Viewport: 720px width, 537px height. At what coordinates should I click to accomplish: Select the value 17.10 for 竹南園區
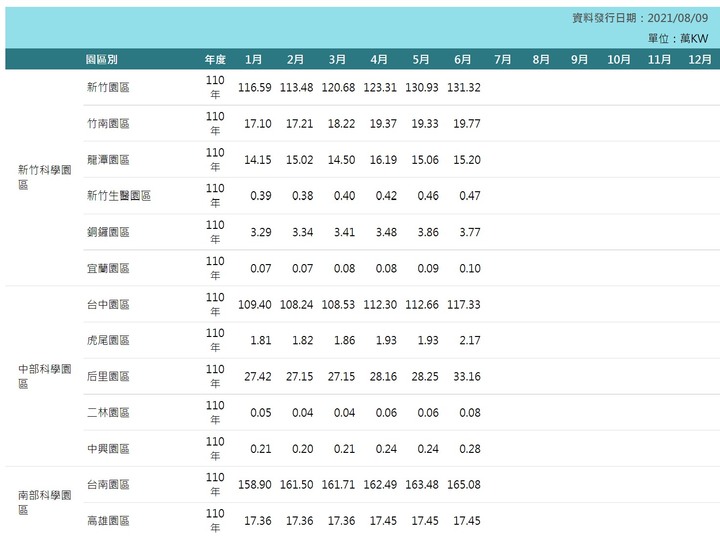258,124
